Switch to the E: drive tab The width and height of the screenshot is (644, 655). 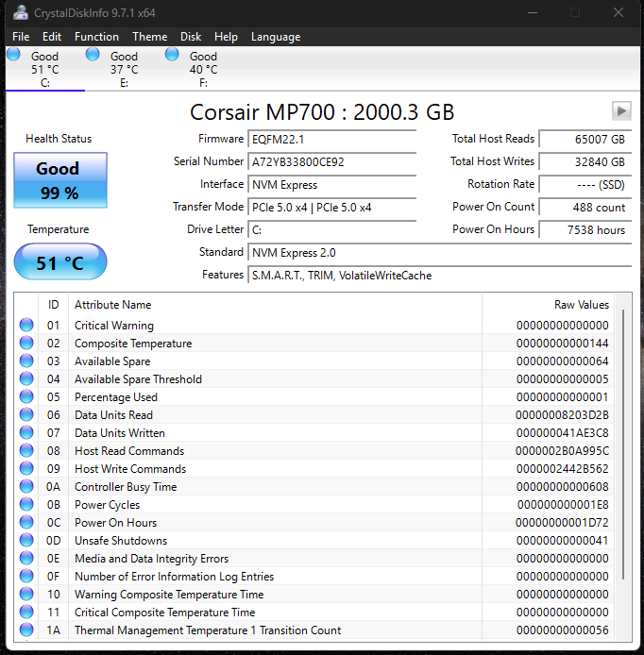[124, 69]
